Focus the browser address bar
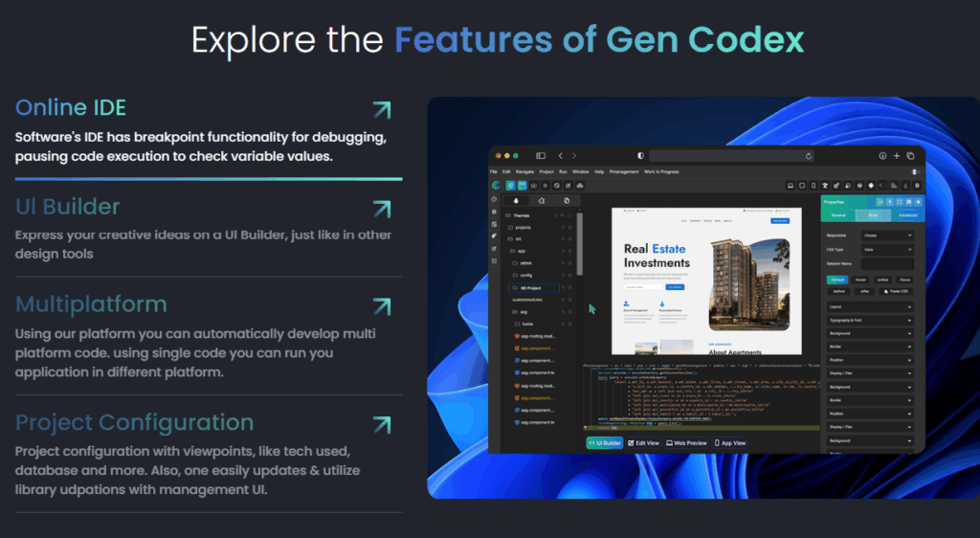The width and height of the screenshot is (980, 538). pos(731,156)
